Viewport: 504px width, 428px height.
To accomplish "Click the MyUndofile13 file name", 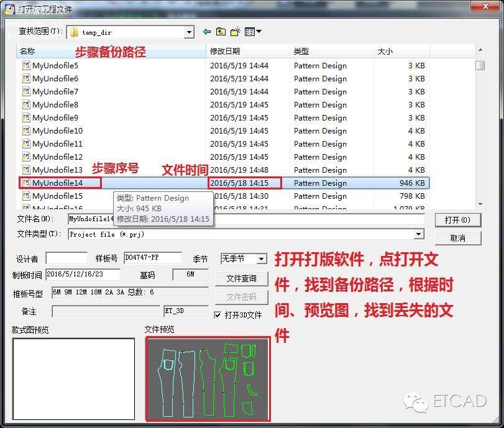I will click(x=58, y=170).
